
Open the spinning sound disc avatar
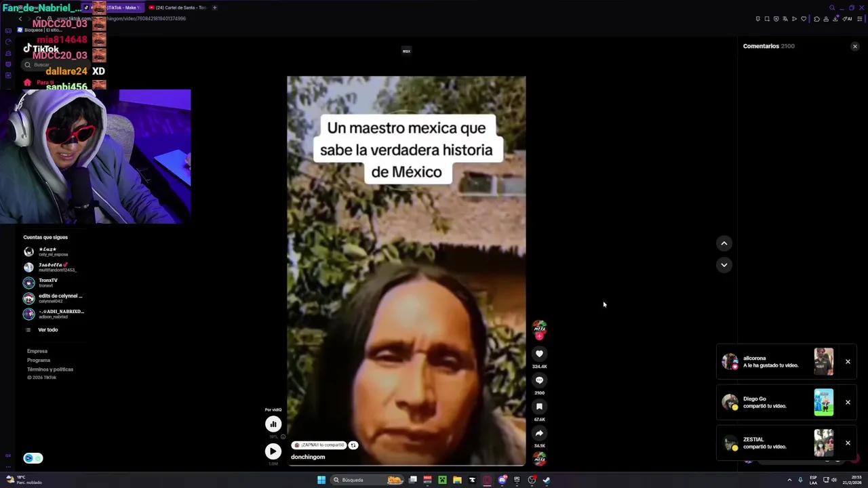[539, 459]
